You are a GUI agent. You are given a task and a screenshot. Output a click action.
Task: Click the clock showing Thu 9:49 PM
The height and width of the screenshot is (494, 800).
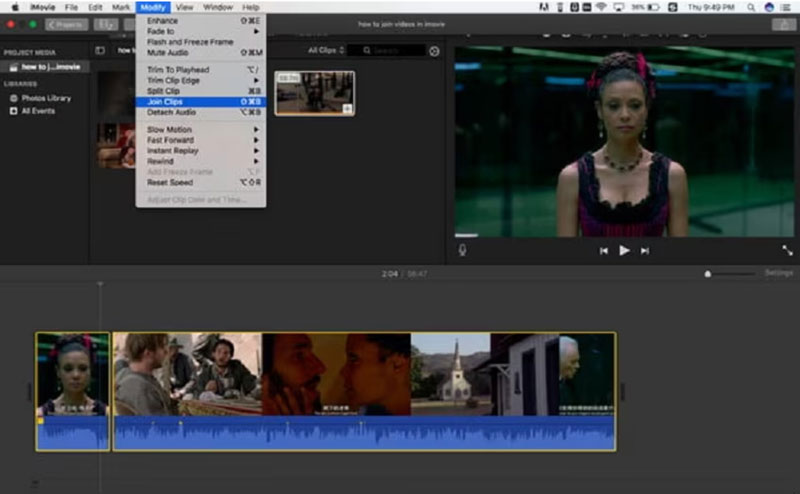pos(711,7)
